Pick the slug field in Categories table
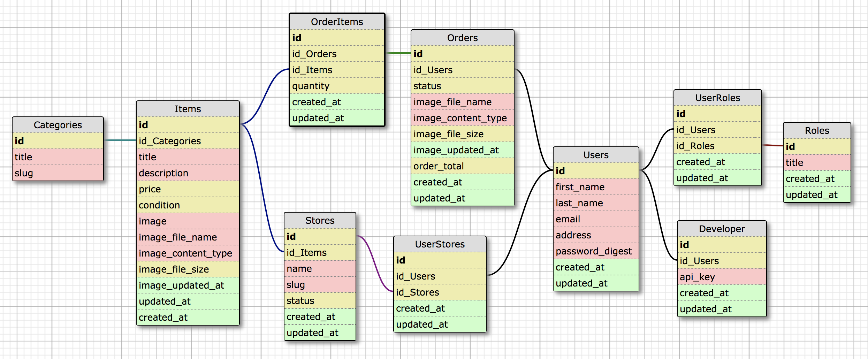The image size is (868, 359). [58, 173]
